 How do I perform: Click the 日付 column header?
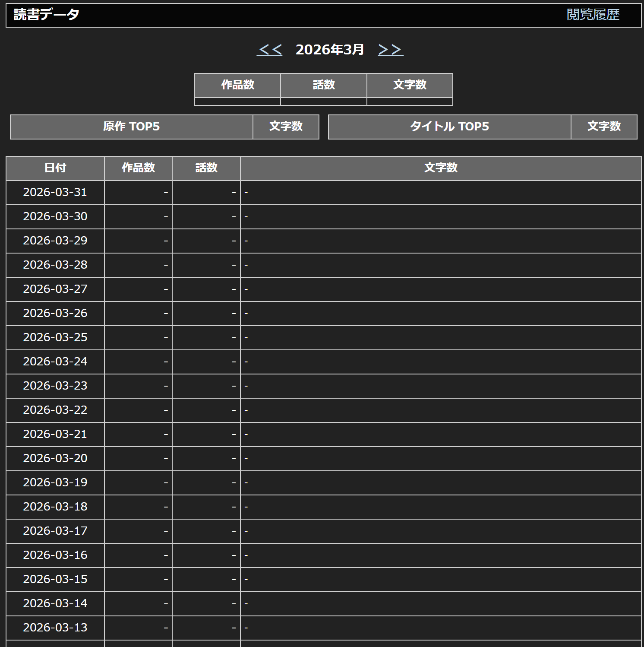55,168
